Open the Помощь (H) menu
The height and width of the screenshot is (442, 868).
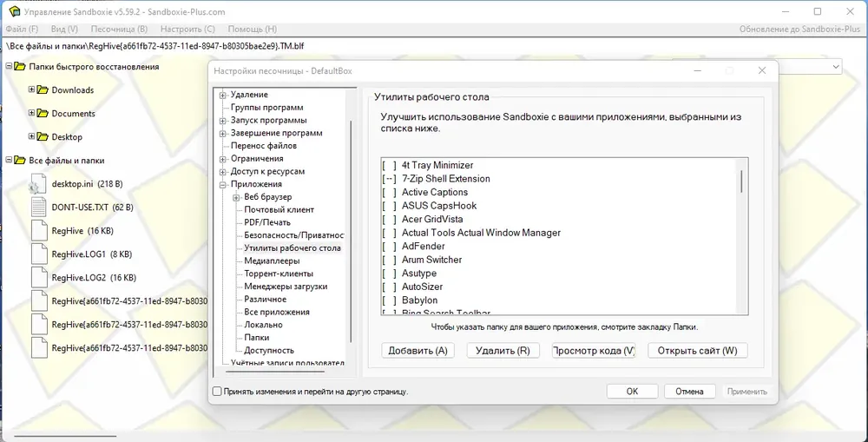tap(253, 29)
